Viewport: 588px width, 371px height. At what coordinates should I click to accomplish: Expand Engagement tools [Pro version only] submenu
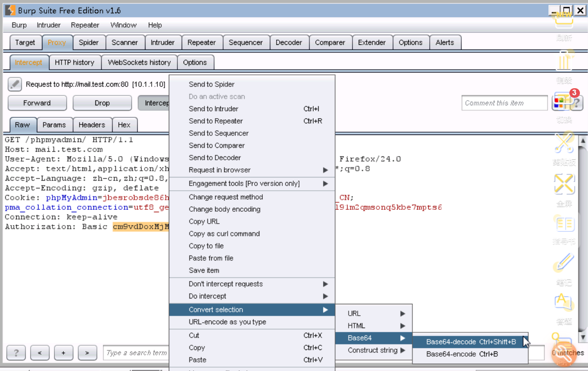252,184
